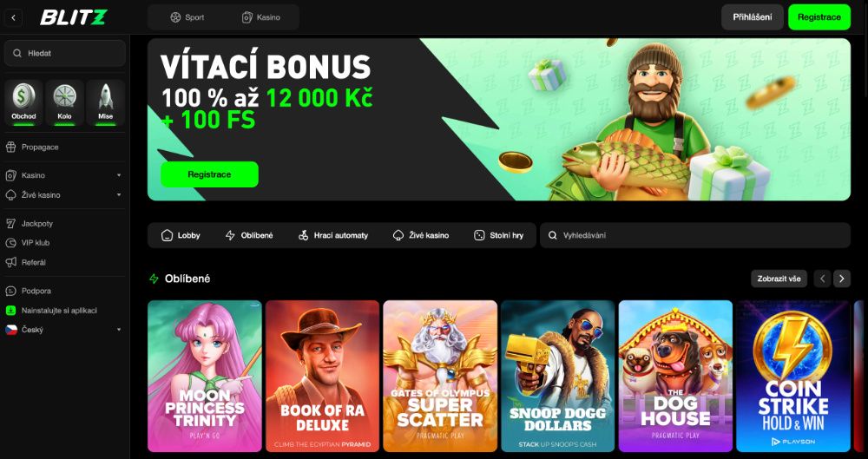Open the Mise rocket icon

coord(106,102)
